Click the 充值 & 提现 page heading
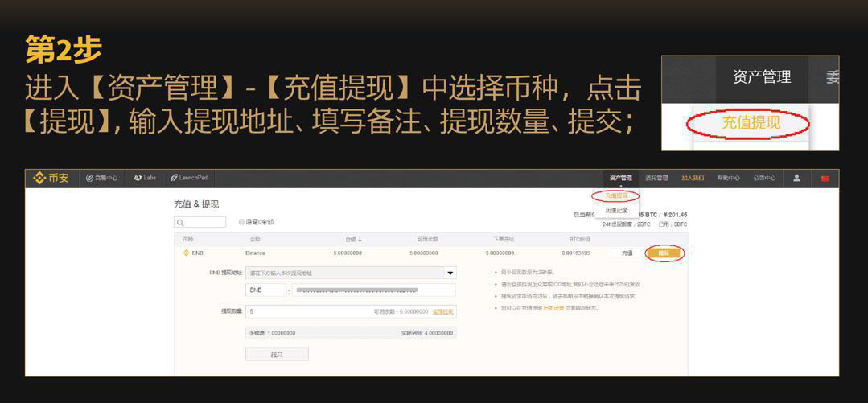Screen dimensions: 868x403 pyautogui.click(x=196, y=204)
